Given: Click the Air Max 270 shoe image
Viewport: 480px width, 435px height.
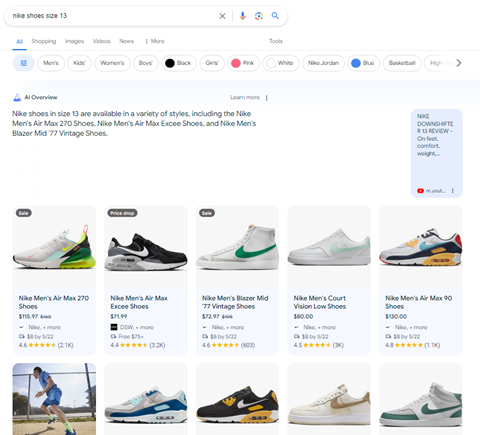Looking at the screenshot, I should 54,247.
